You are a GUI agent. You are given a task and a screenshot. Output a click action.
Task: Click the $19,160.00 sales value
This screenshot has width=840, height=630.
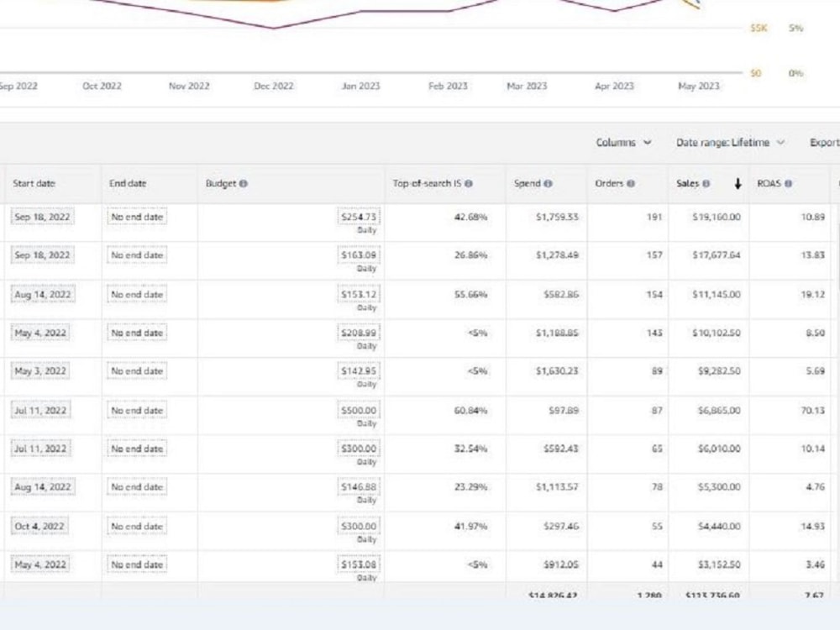pyautogui.click(x=717, y=217)
